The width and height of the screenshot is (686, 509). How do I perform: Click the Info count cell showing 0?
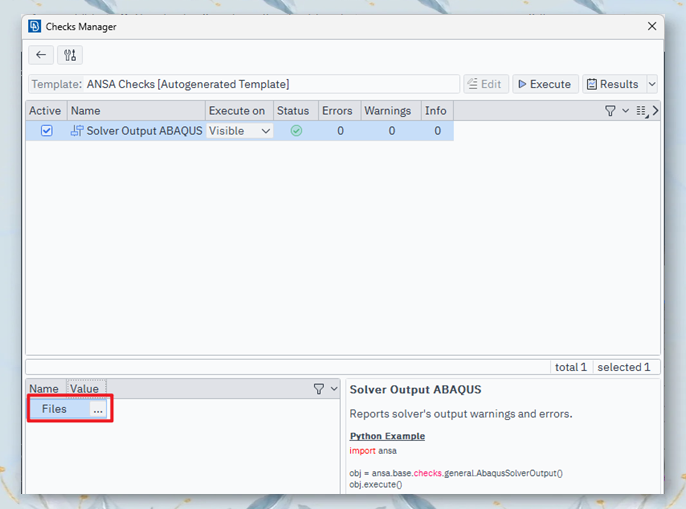tap(438, 131)
